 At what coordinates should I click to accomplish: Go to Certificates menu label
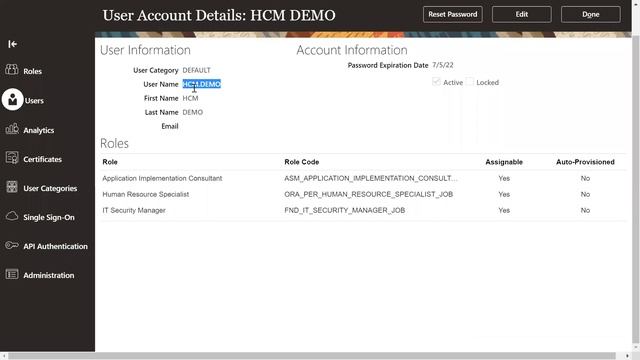42,159
